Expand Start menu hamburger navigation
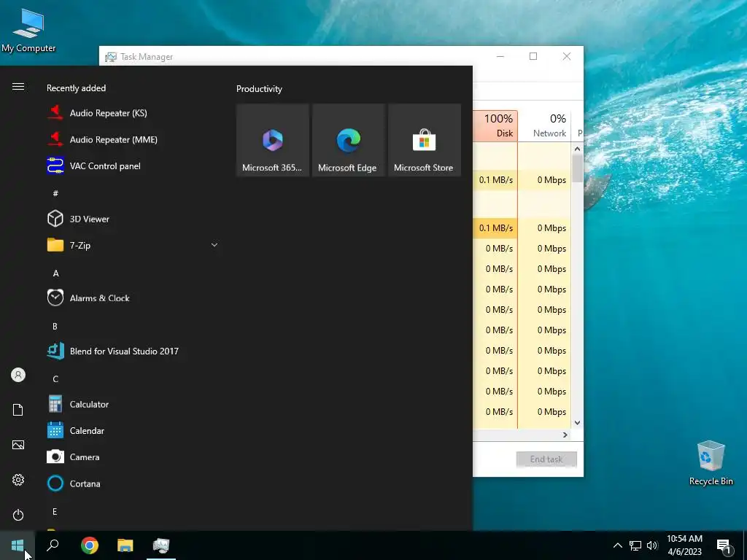Viewport: 747px width, 560px height. (x=18, y=87)
